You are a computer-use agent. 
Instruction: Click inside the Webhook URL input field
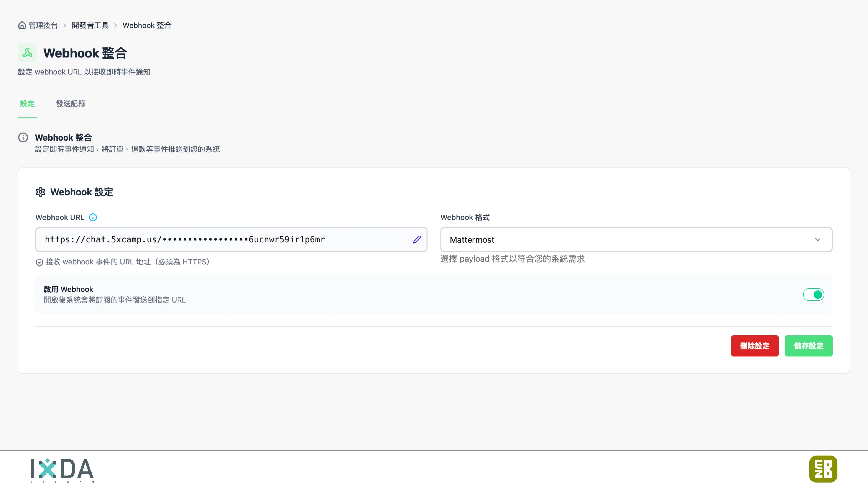click(x=222, y=239)
